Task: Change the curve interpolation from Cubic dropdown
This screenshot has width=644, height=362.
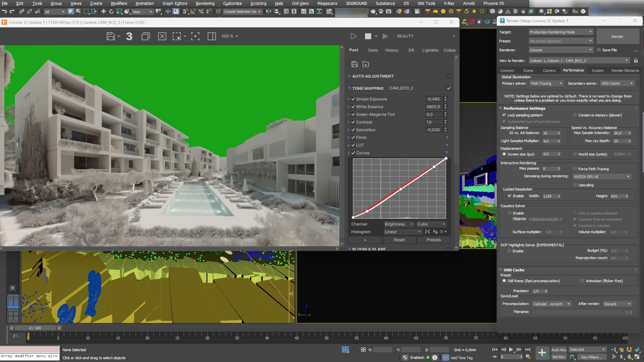Action: pyautogui.click(x=431, y=224)
